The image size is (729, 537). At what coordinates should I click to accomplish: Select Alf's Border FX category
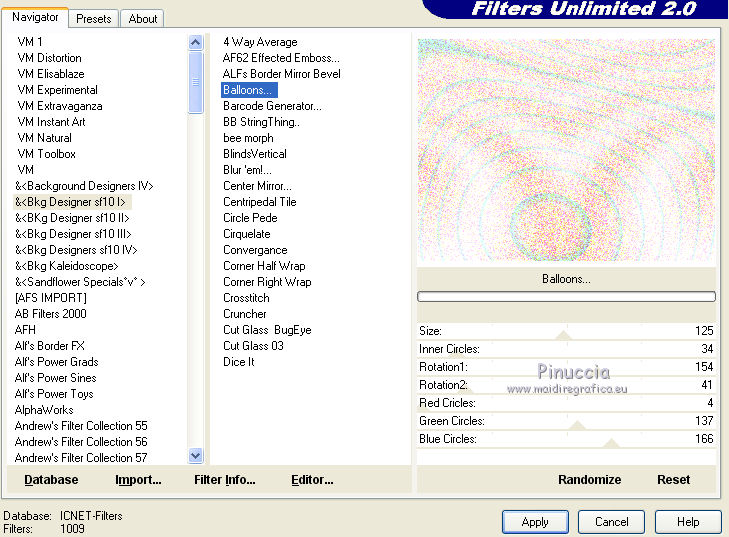(x=50, y=346)
